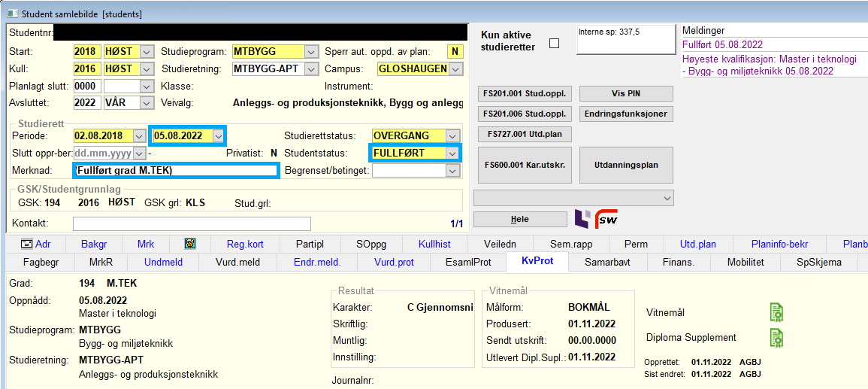Image resolution: width=868 pixels, height=389 pixels.
Task: Click the Interne sp: 337,5 box
Action: click(627, 39)
